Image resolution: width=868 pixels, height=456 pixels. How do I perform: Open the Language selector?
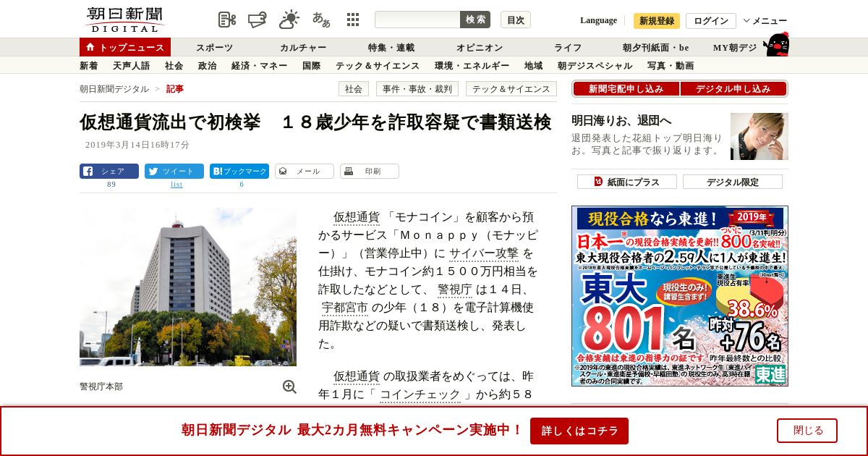click(598, 20)
